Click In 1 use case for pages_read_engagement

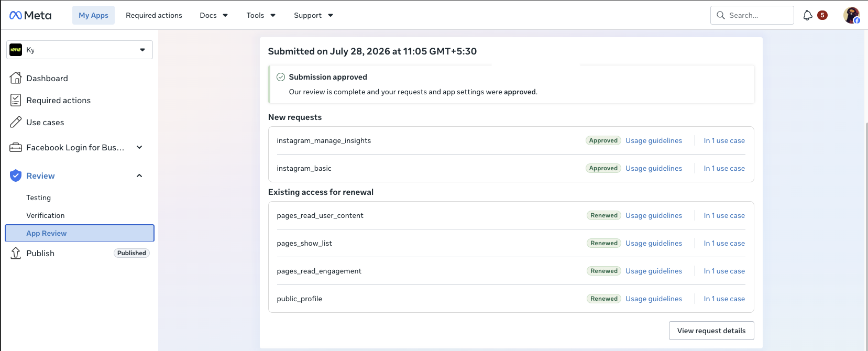click(724, 271)
